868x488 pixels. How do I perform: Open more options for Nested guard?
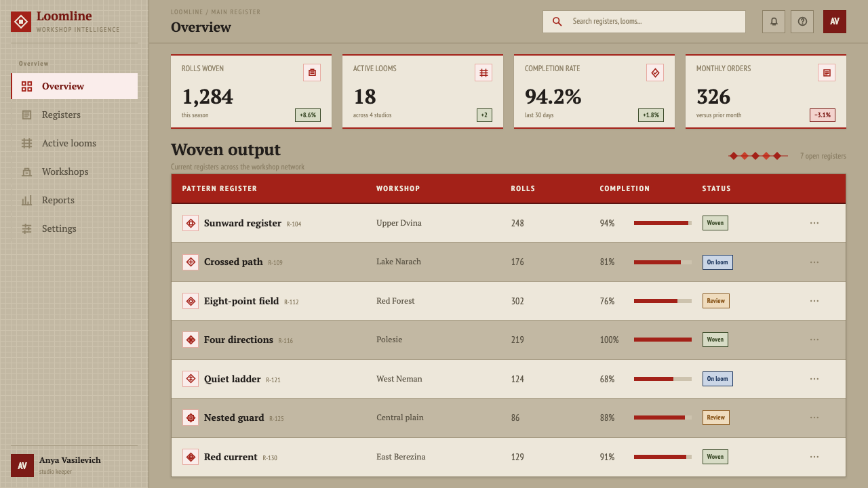click(814, 418)
